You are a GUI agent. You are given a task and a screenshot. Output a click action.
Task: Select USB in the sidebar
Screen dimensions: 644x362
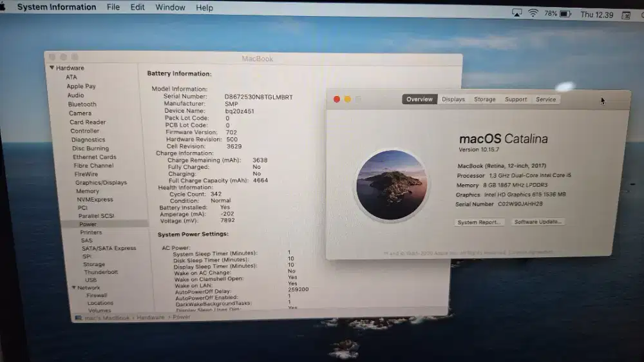coord(91,280)
